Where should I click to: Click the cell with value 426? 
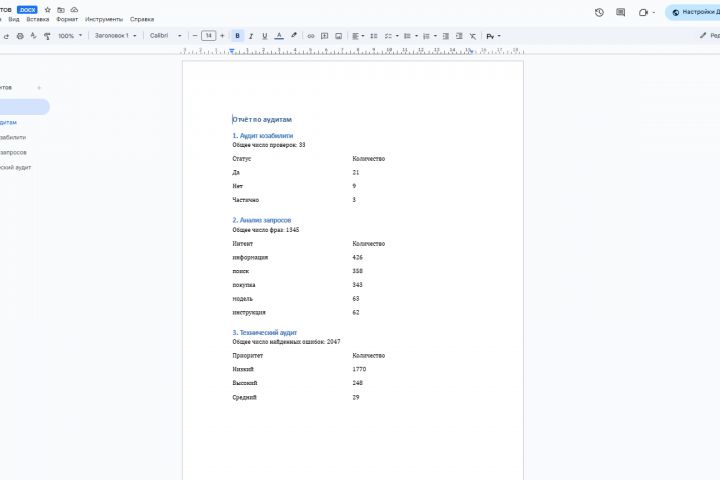357,257
